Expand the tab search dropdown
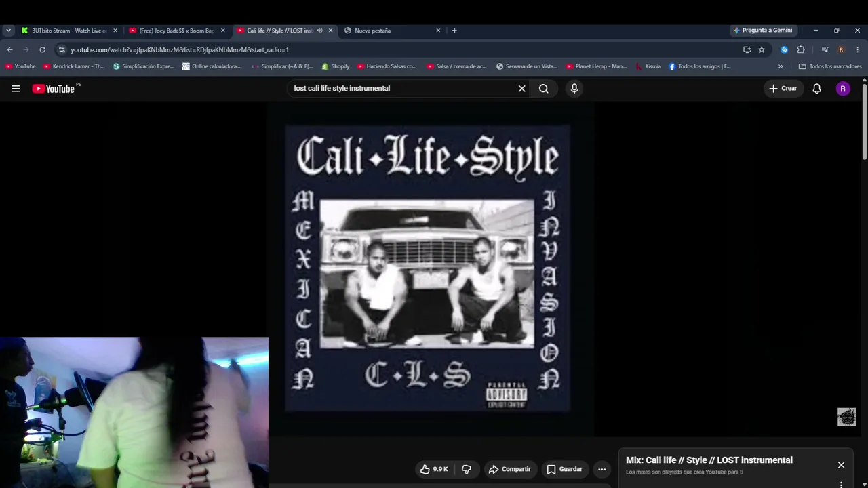 click(8, 30)
